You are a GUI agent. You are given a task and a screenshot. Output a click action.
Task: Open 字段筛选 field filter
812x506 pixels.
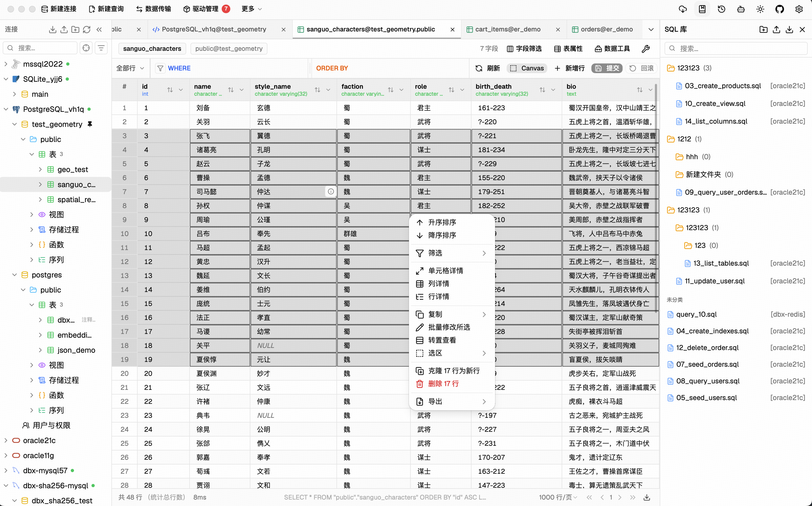(524, 49)
